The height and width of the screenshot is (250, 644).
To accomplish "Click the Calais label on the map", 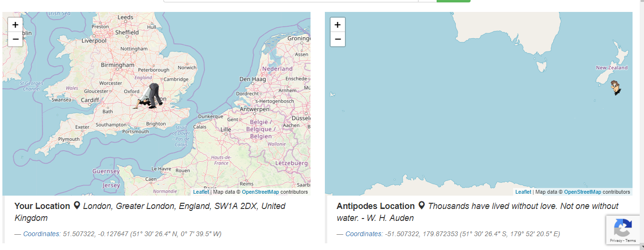I will pos(200,127).
